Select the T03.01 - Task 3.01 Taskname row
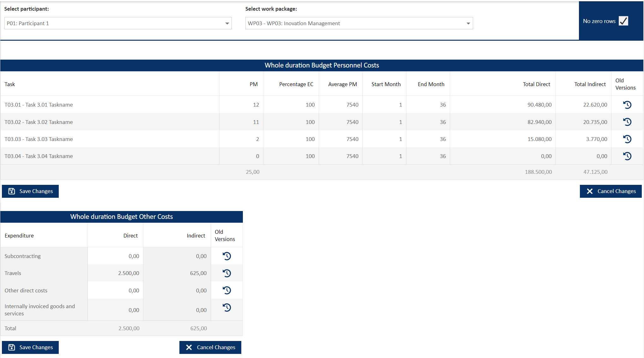 [322, 105]
